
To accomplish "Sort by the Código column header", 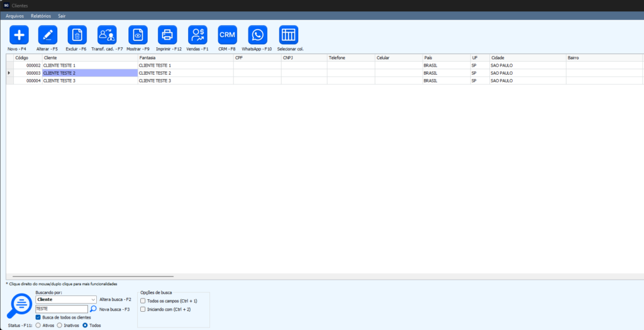I will click(28, 58).
